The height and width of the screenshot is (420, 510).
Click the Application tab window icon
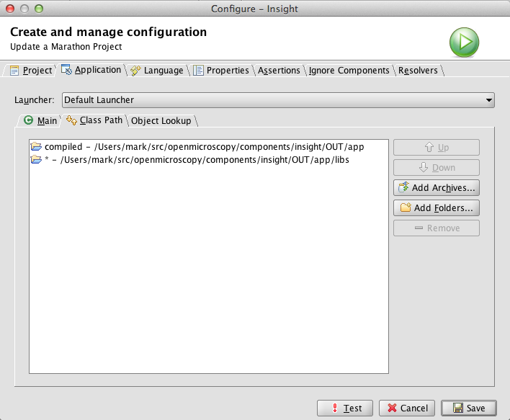click(x=67, y=69)
